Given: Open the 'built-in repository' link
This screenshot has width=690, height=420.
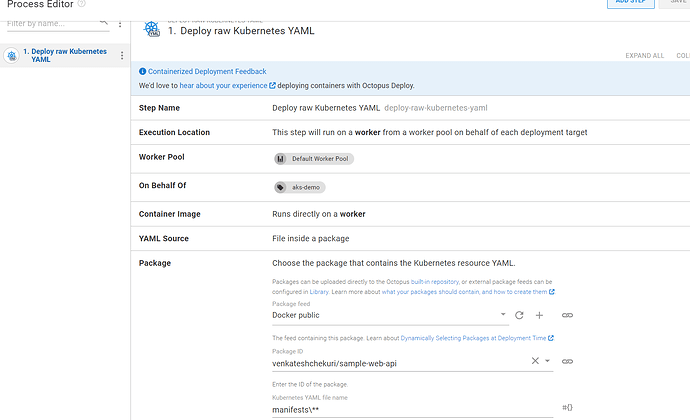Looking at the screenshot, I should click(x=435, y=282).
